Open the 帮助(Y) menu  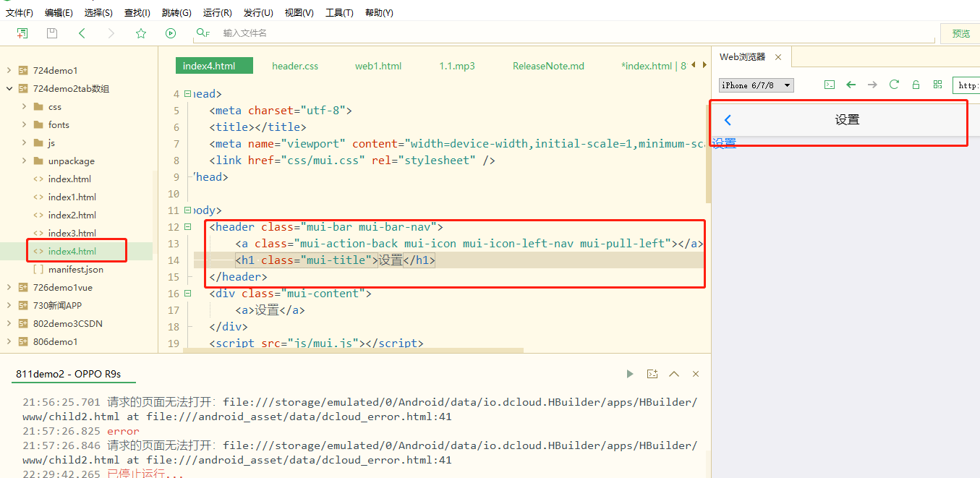[379, 13]
